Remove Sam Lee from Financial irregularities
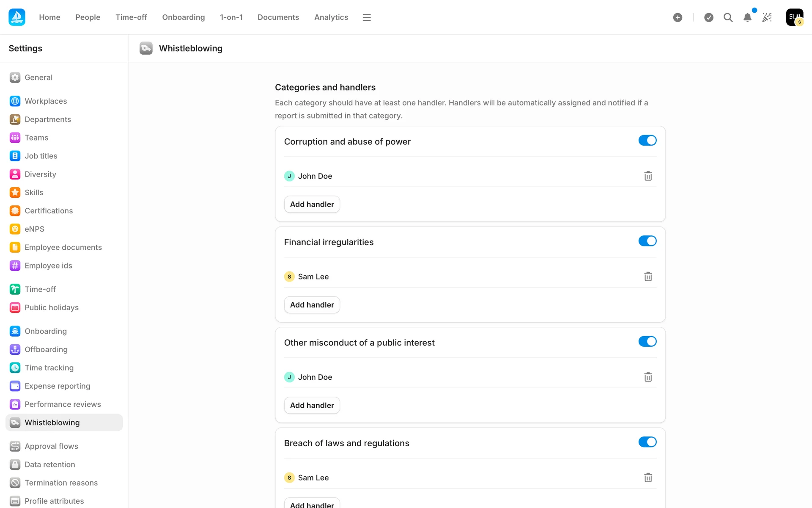The image size is (812, 508). pos(648,276)
